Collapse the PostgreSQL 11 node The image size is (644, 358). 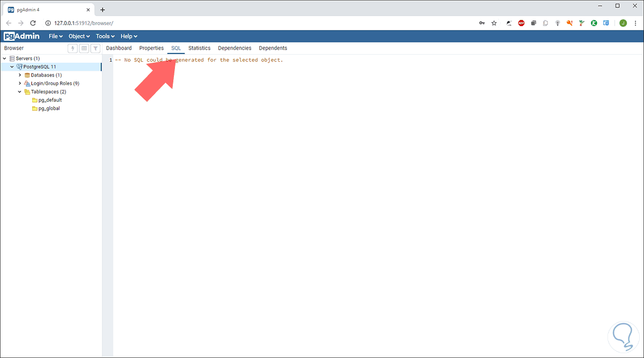[12, 67]
